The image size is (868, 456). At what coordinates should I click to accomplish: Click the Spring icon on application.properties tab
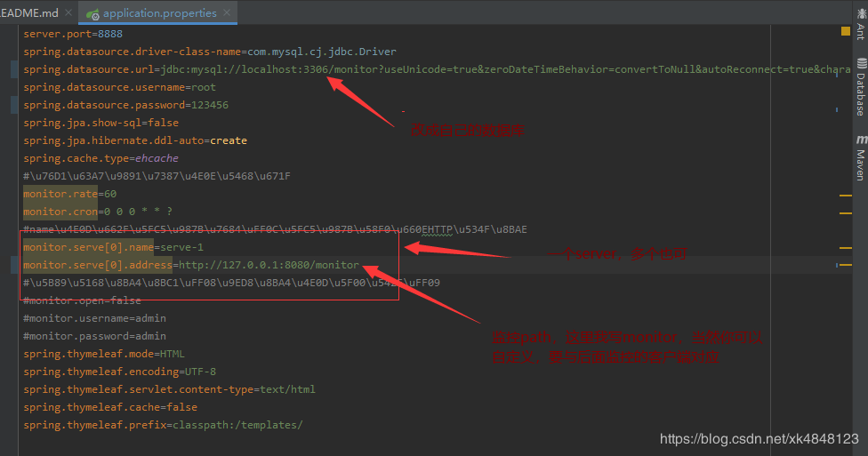92,14
